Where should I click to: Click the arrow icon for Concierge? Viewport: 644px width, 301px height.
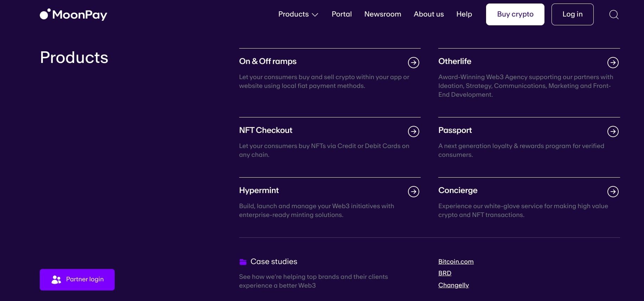tap(613, 192)
